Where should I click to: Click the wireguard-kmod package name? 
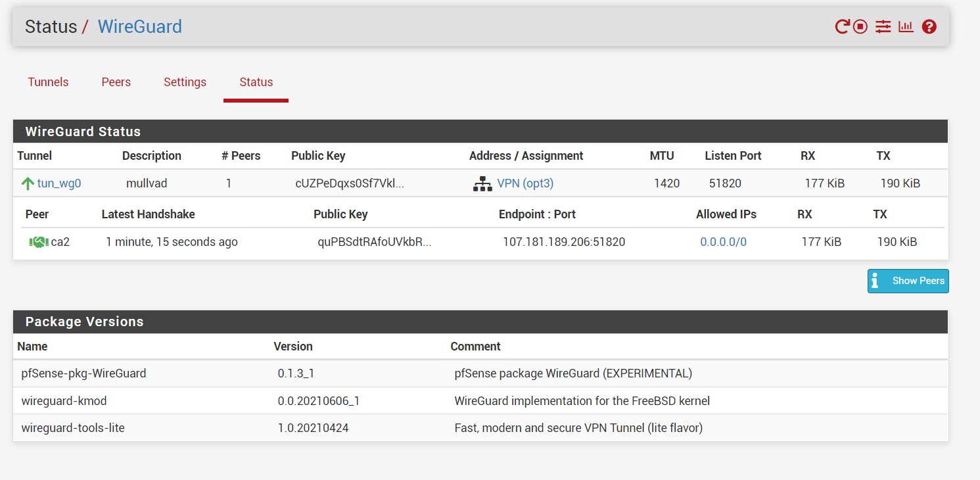coord(64,401)
